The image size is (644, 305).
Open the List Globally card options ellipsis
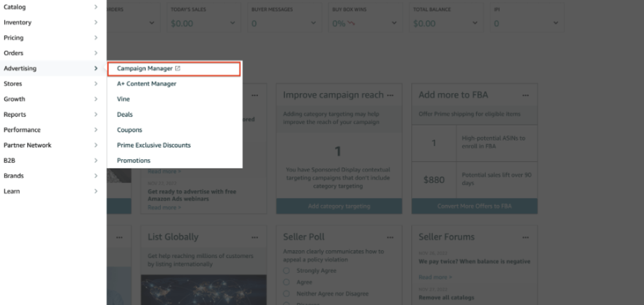(x=255, y=238)
